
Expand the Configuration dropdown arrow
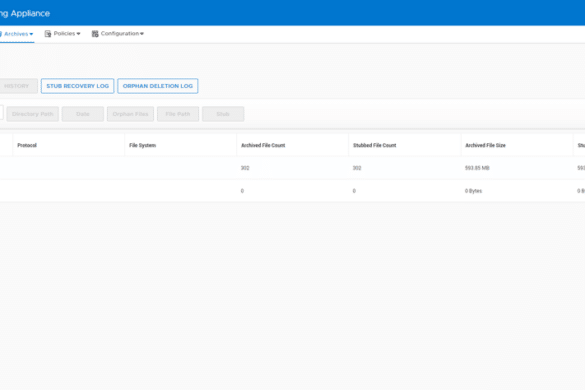point(142,34)
